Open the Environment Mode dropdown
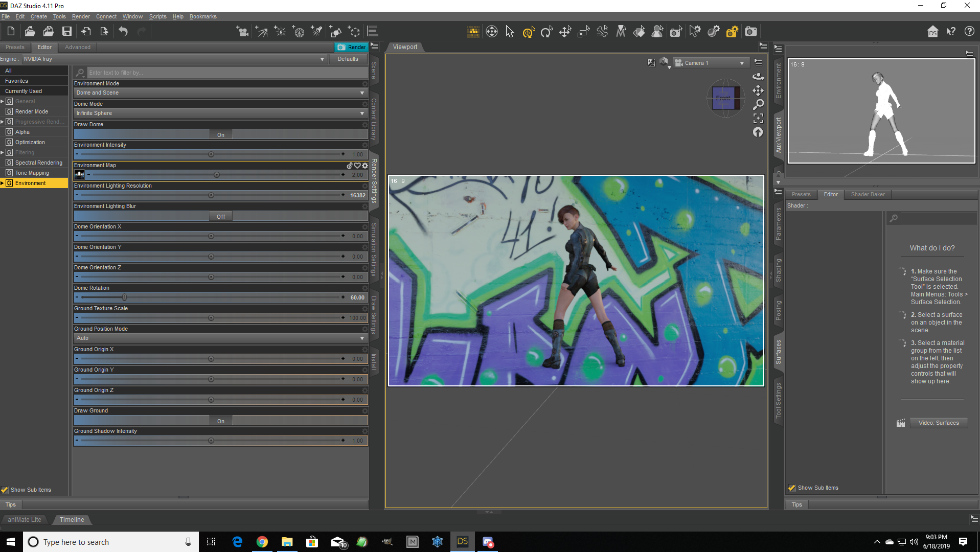Image resolution: width=980 pixels, height=552 pixels. pyautogui.click(x=220, y=93)
